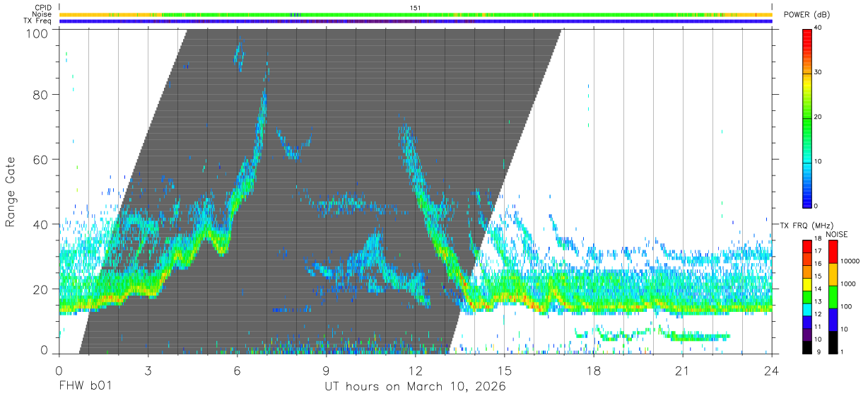Click the NOISE color scale bar

point(833,296)
